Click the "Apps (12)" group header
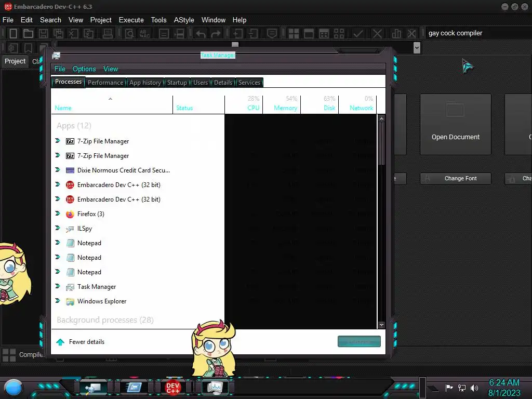This screenshot has width=532, height=399. 74,126
